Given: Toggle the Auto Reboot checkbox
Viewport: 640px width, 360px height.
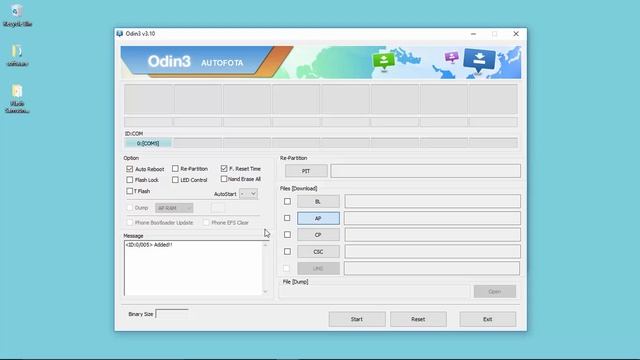Looking at the screenshot, I should pos(129,169).
